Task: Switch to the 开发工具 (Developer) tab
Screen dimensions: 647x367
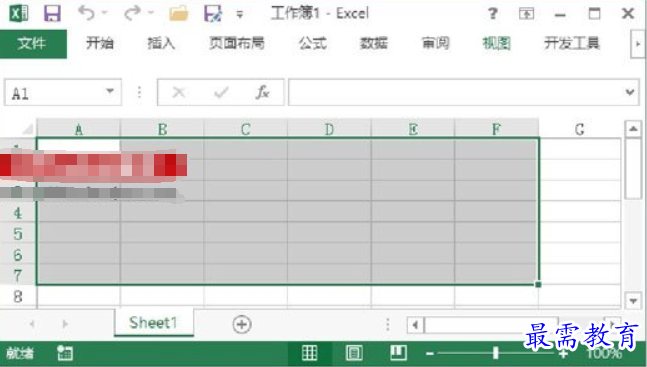Action: tap(571, 43)
